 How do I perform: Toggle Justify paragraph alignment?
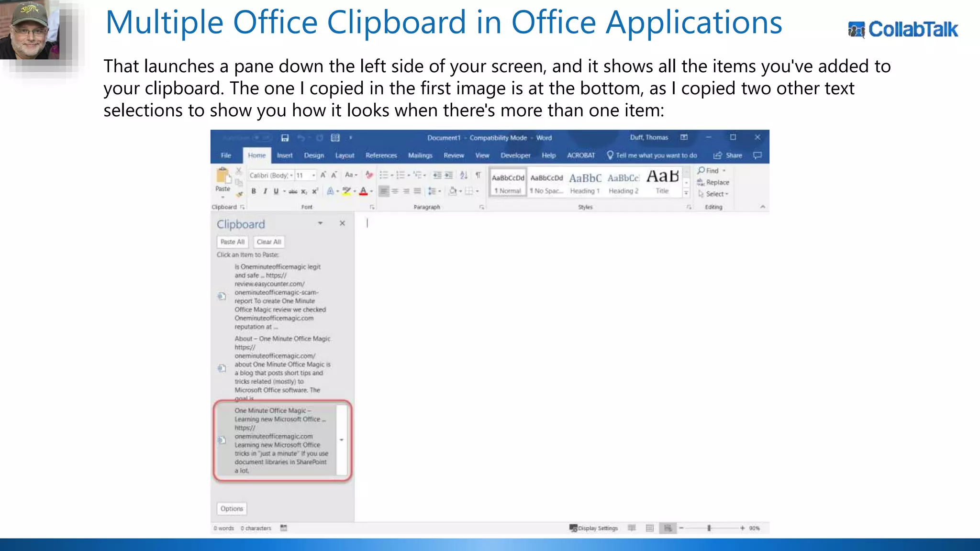[x=417, y=191]
